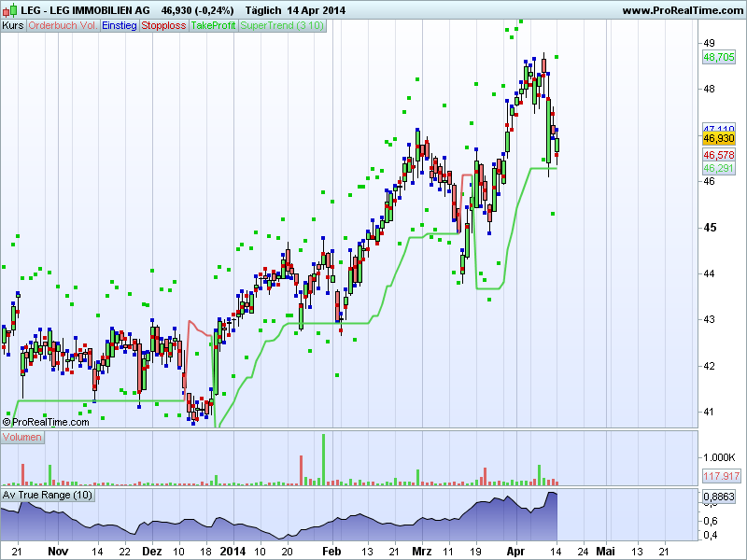Image resolution: width=747 pixels, height=560 pixels.
Task: Click the yellow 46,930 current price tag
Action: tap(718, 138)
